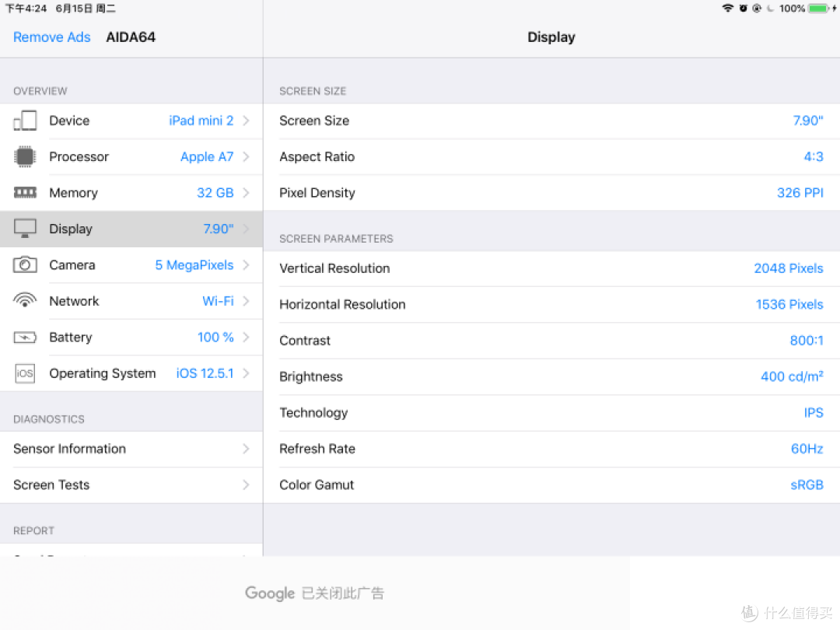The height and width of the screenshot is (630, 840).
Task: Tap the Network Wi-Fi signal icon
Action: (25, 300)
